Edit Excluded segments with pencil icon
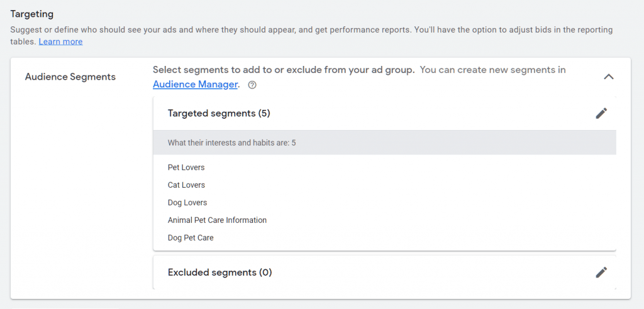 (601, 272)
